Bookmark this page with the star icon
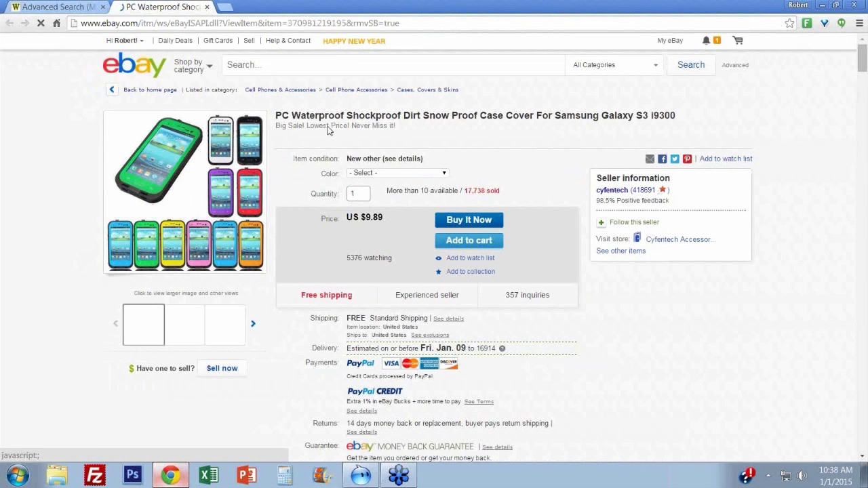 789,23
